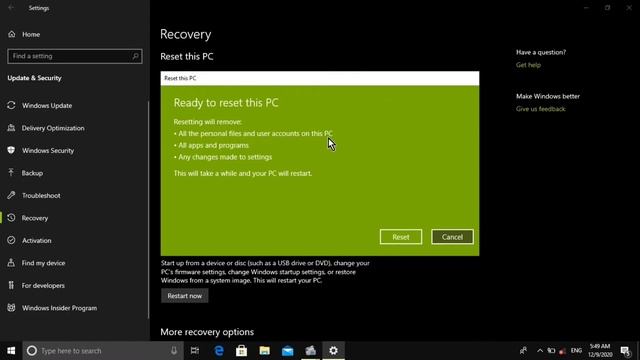Click the Windows Security shield icon
This screenshot has height=360, width=640.
coord(11,150)
